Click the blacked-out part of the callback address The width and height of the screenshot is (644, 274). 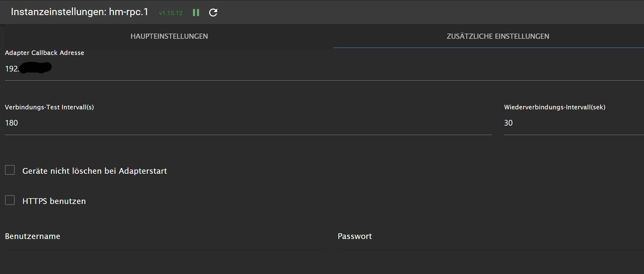pos(36,68)
